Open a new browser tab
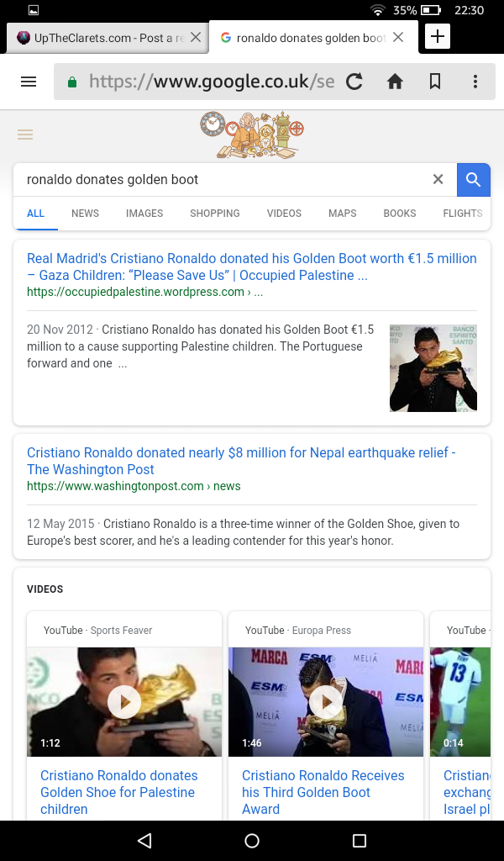 point(438,37)
